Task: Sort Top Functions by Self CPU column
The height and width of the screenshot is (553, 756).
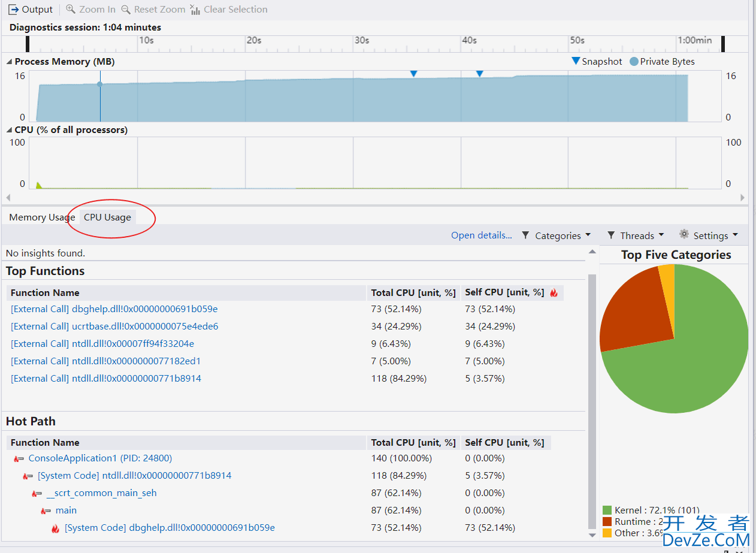Action: click(x=512, y=293)
